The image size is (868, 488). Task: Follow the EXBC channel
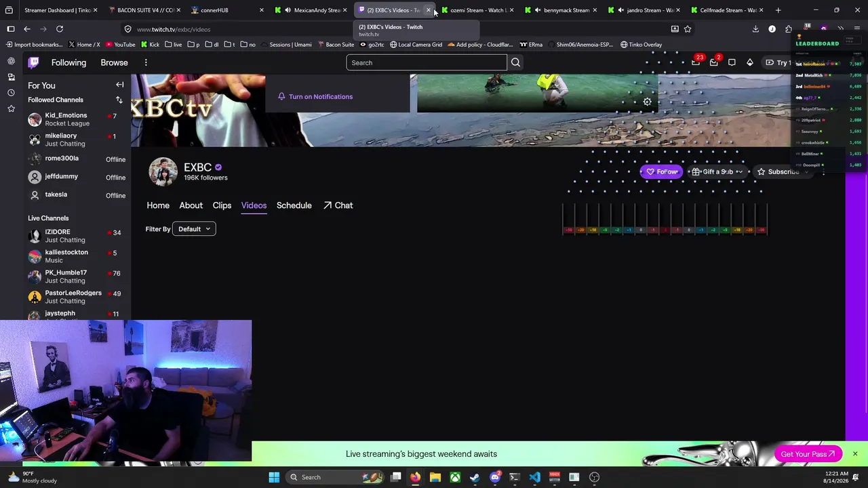pyautogui.click(x=662, y=171)
